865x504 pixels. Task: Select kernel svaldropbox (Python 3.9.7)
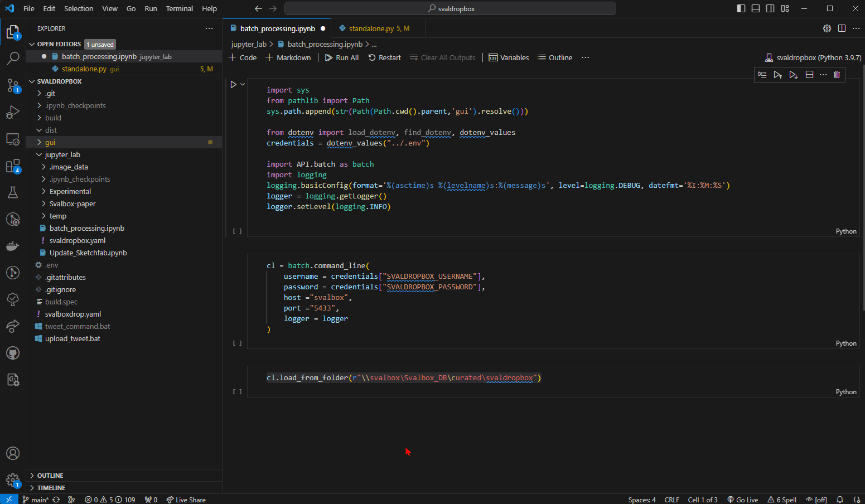[813, 58]
